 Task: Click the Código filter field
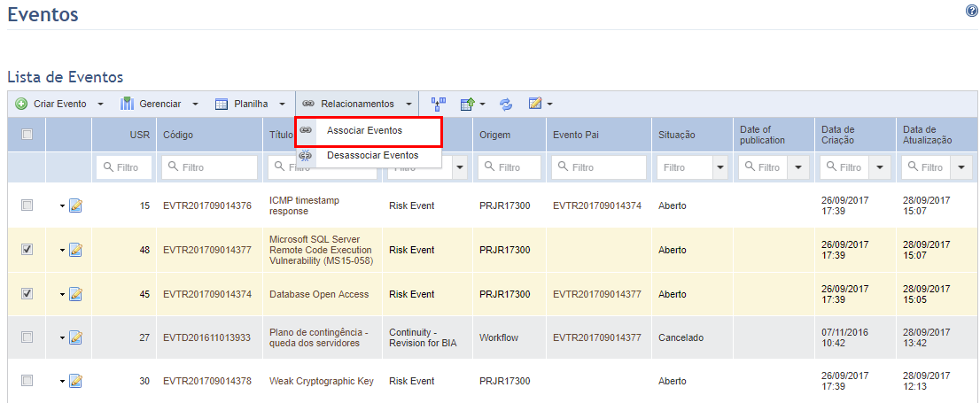click(209, 167)
